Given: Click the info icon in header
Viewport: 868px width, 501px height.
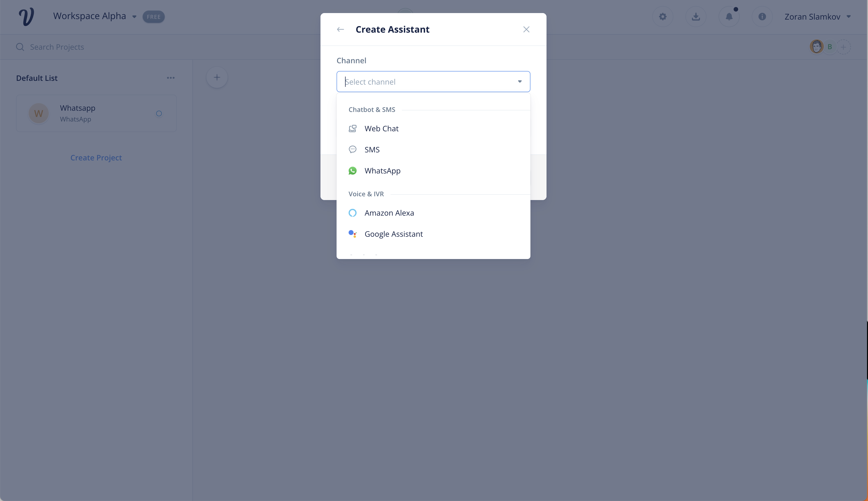Looking at the screenshot, I should [762, 17].
